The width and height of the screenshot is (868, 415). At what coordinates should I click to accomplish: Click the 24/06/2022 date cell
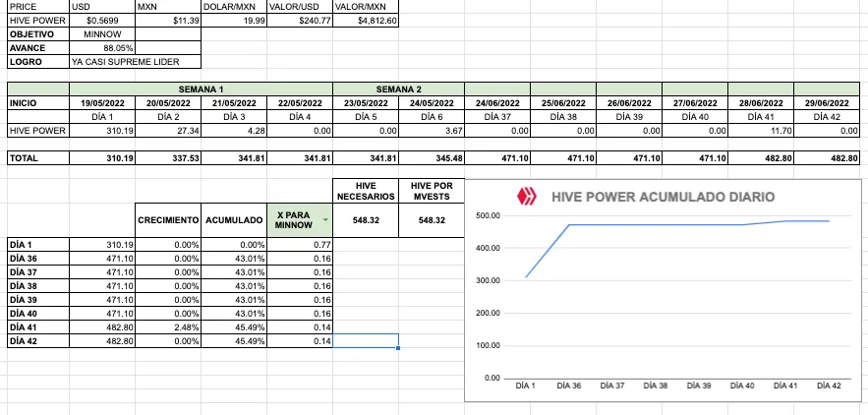(x=497, y=103)
